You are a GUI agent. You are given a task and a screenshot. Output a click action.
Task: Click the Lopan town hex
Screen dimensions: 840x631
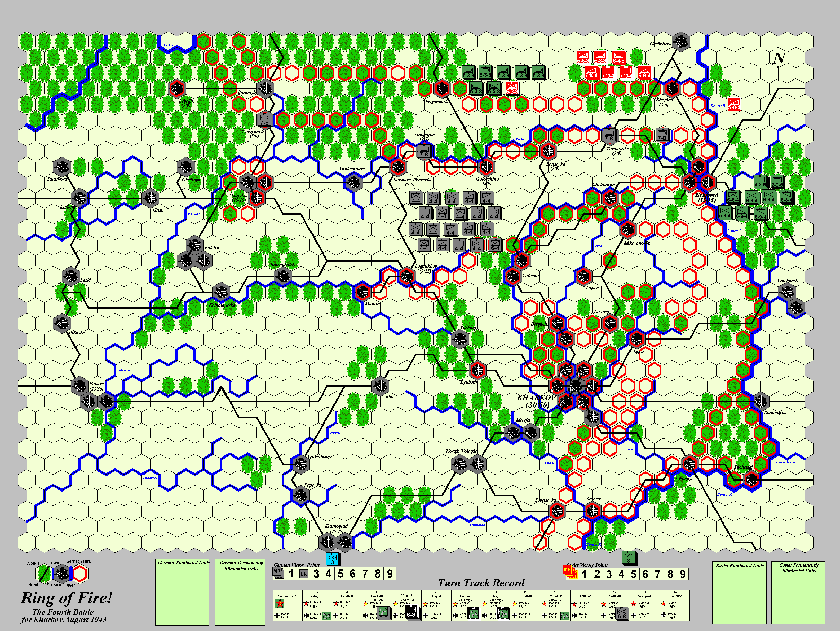tap(583, 276)
